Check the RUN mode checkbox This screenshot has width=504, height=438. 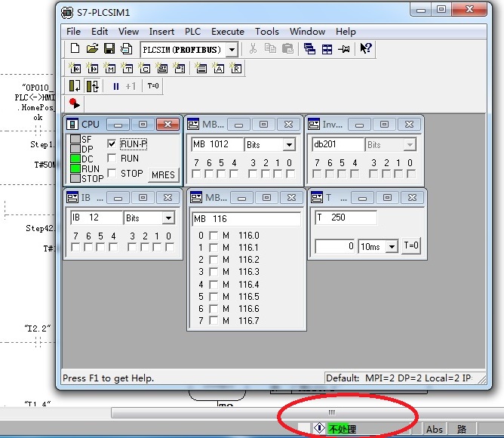click(x=112, y=158)
